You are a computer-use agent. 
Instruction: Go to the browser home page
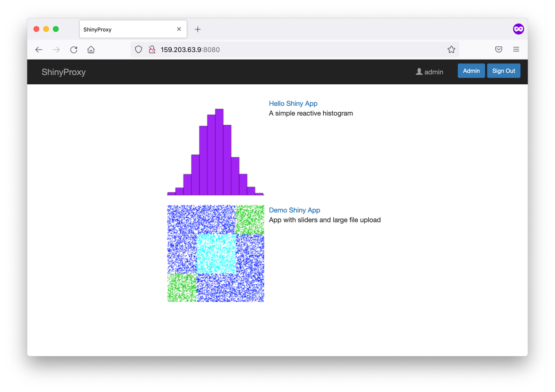pyautogui.click(x=91, y=50)
